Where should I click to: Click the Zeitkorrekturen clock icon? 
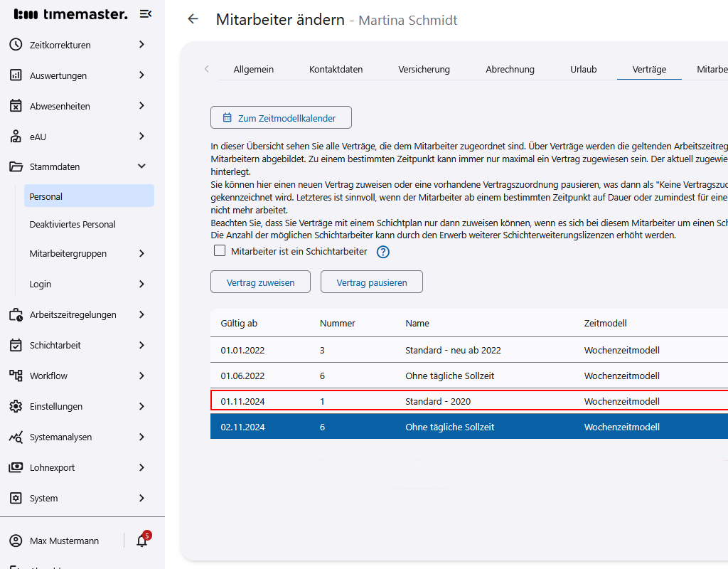coord(16,45)
